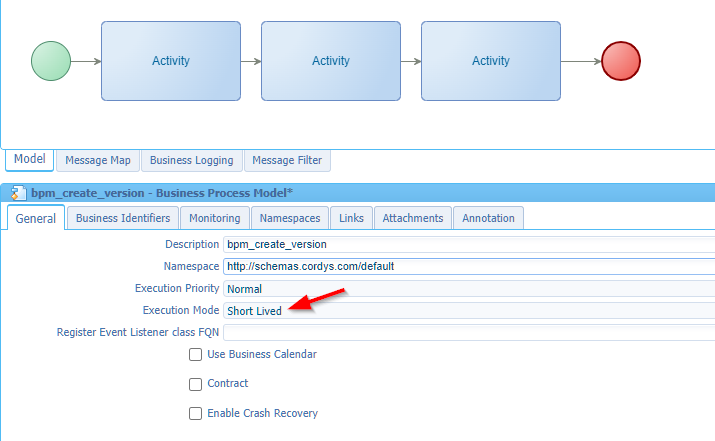Enable Use Business Calendar checkbox

196,354
